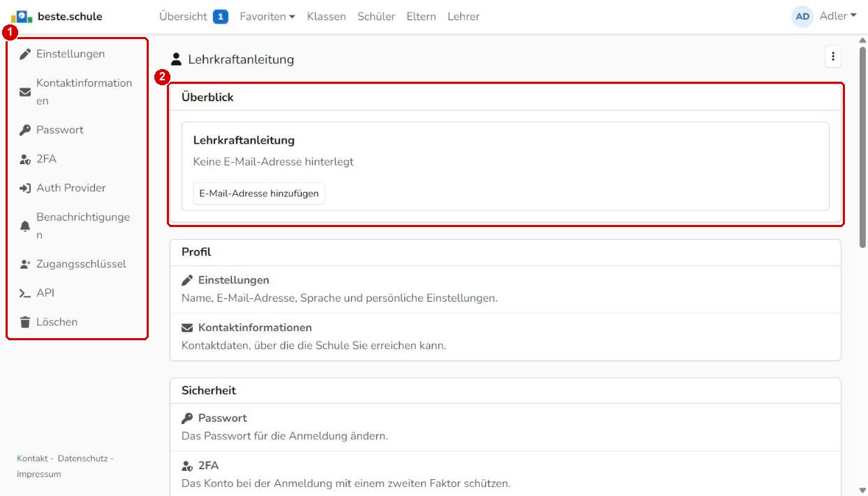Viewport: 868px width, 496px height.
Task: Click the key icon beside sidebar Passwort
Action: coord(24,130)
